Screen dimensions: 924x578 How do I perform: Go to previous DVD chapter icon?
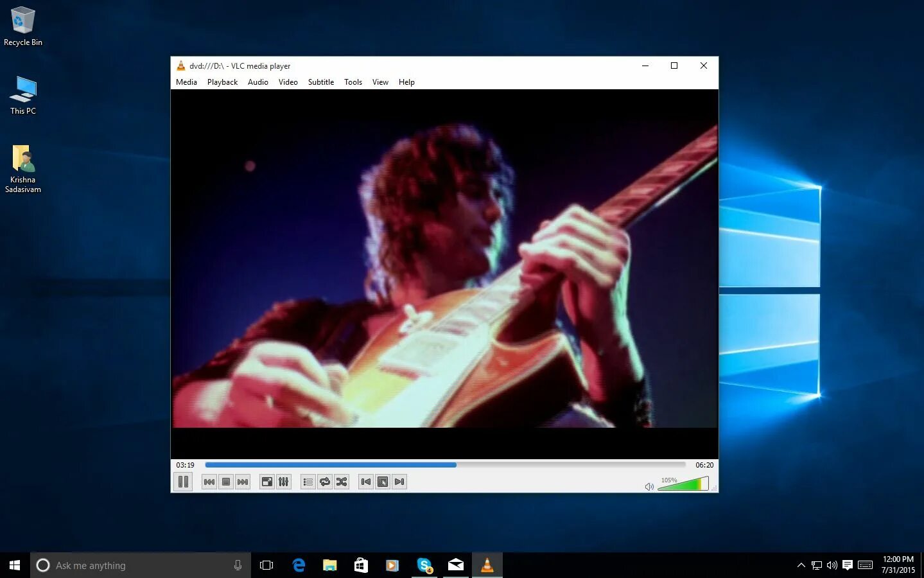pyautogui.click(x=366, y=482)
